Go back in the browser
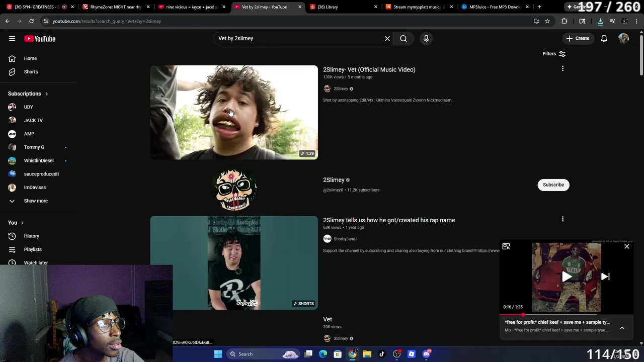 point(8,21)
